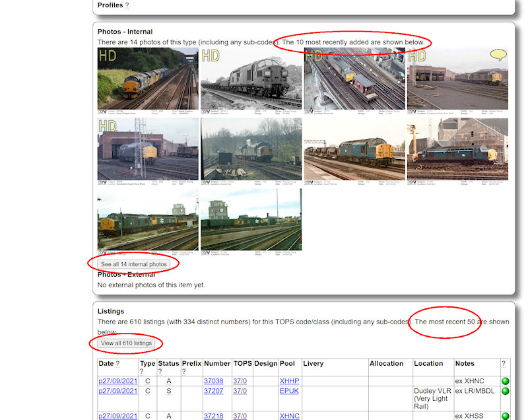Open the EPUK pool link

click(x=289, y=391)
